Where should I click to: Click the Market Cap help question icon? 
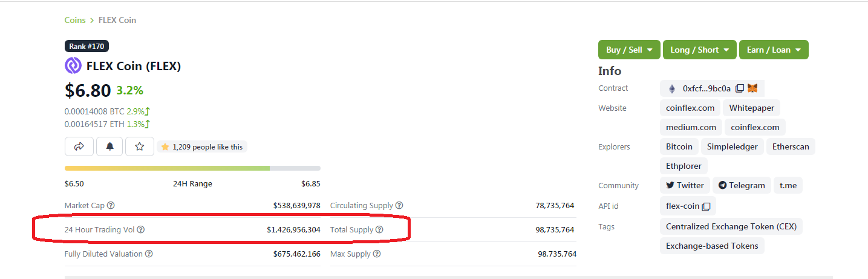[111, 206]
